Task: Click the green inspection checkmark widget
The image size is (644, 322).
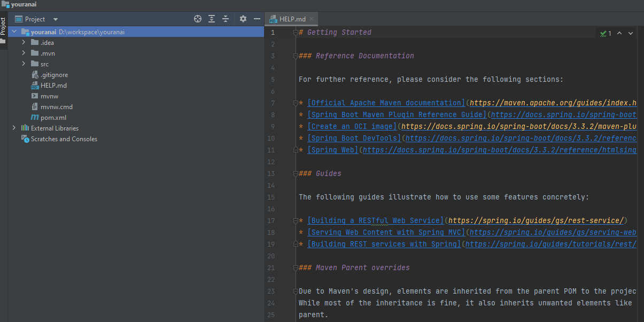Action: point(606,33)
